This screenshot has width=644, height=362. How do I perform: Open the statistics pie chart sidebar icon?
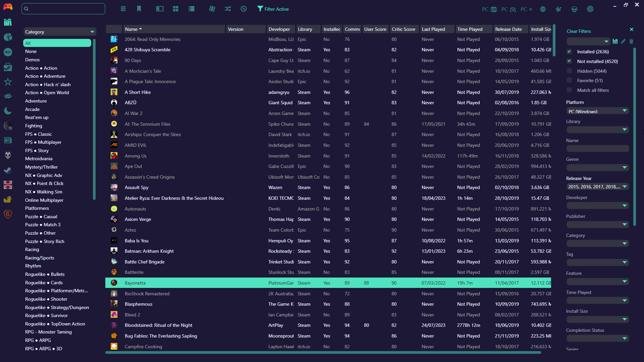pyautogui.click(x=8, y=37)
